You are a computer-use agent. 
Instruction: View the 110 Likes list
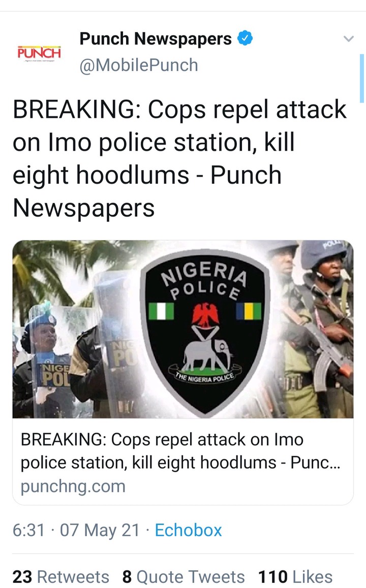[295, 576]
